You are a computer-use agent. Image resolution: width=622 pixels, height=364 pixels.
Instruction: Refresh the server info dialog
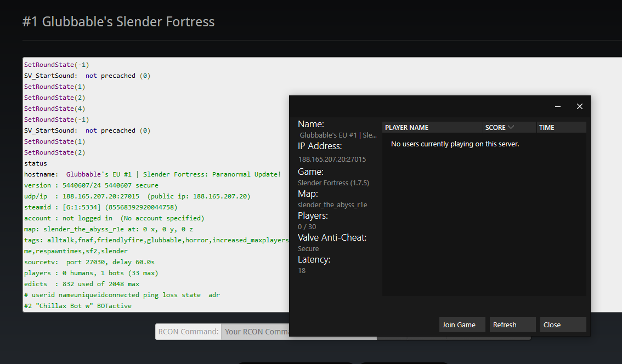click(x=512, y=325)
